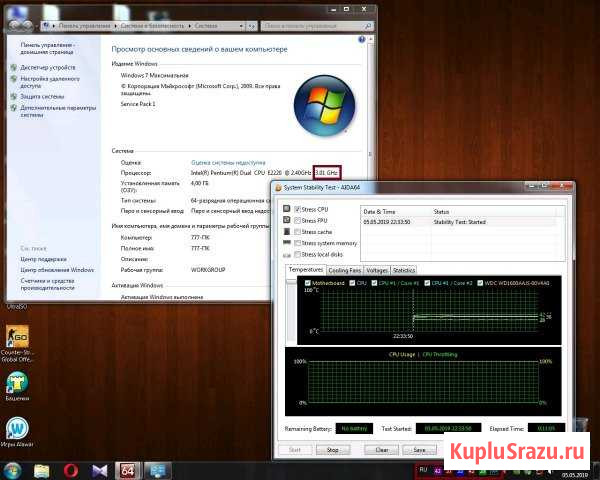Screen dimensions: 600x480
Task: Stop the stability test
Action: 333,450
